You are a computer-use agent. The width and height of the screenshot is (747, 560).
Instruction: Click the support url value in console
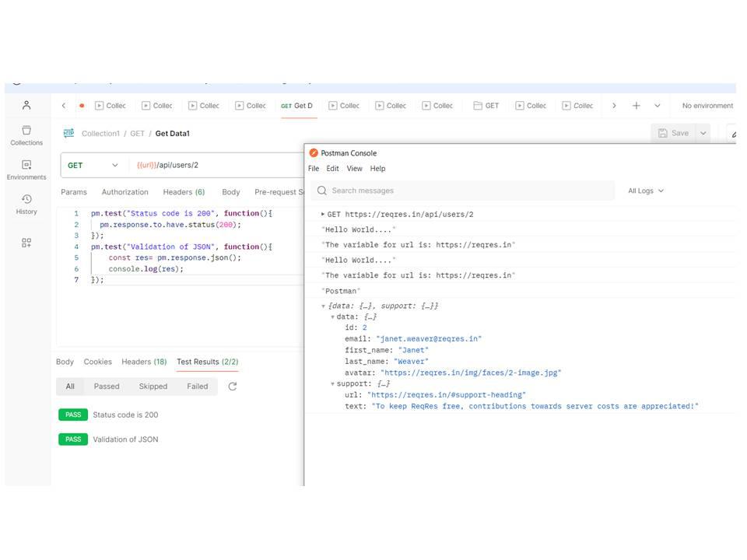[x=447, y=395]
